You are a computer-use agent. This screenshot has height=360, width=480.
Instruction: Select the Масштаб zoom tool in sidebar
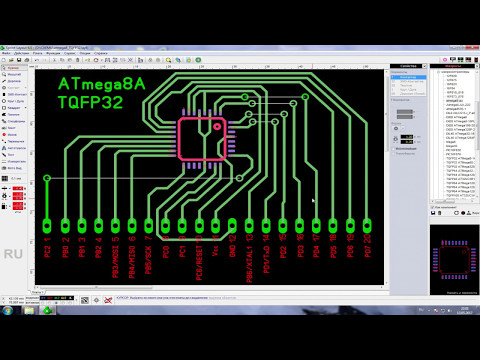tap(13, 74)
